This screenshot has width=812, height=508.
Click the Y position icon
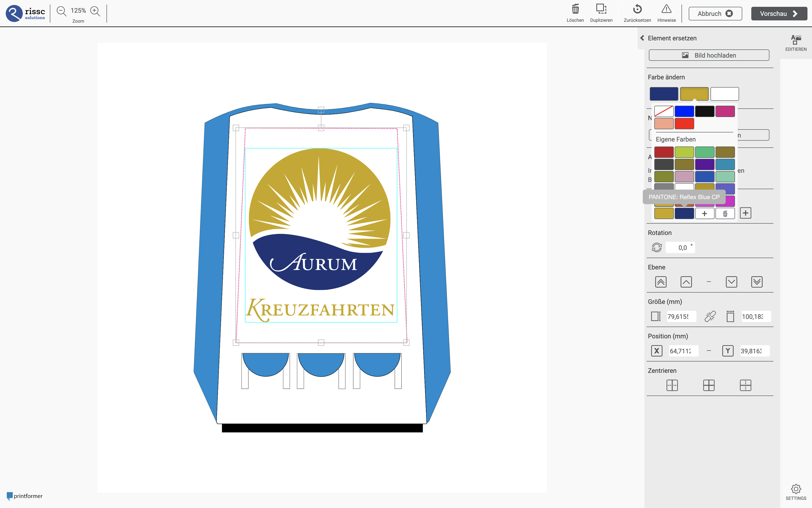[728, 351]
